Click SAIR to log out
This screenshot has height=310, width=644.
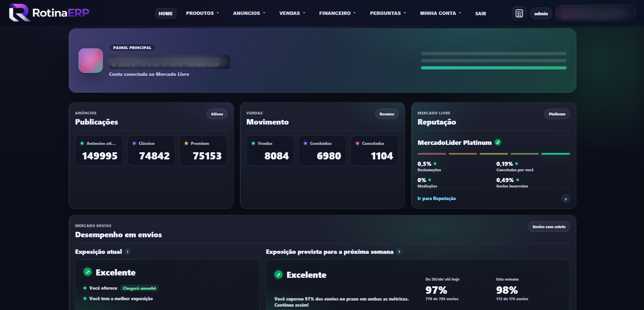[x=481, y=14]
